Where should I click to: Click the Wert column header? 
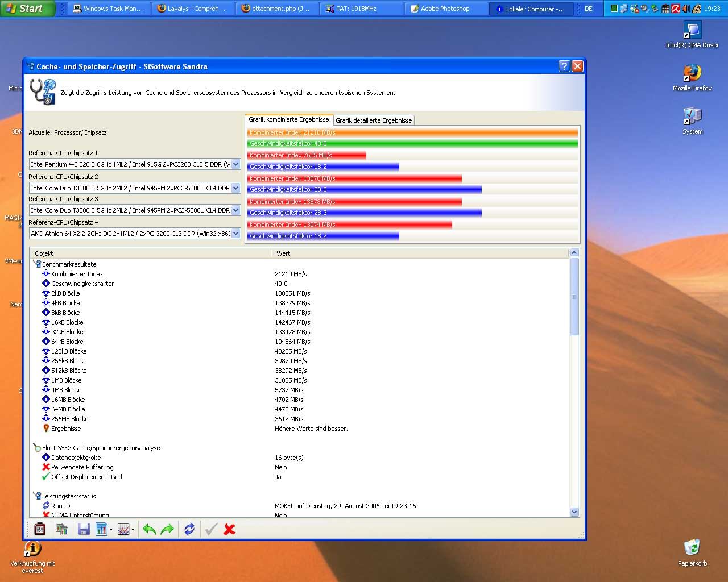[x=420, y=253]
